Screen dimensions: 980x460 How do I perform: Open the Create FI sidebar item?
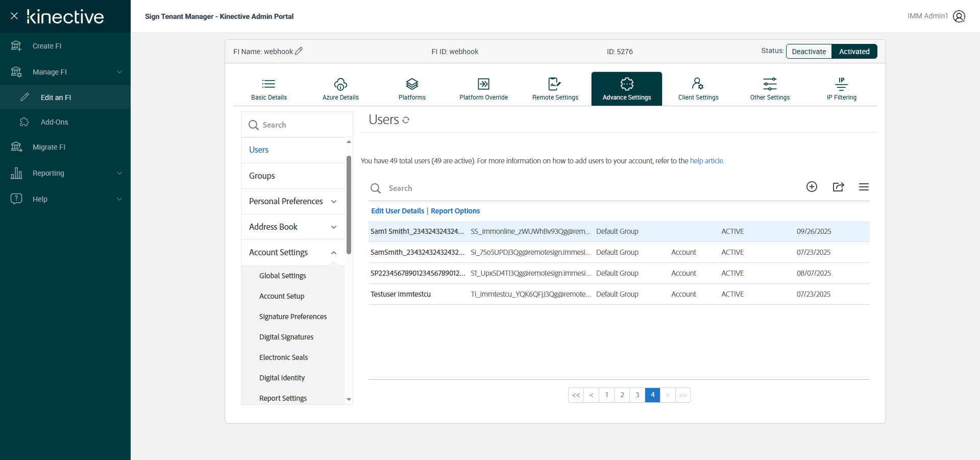point(47,46)
